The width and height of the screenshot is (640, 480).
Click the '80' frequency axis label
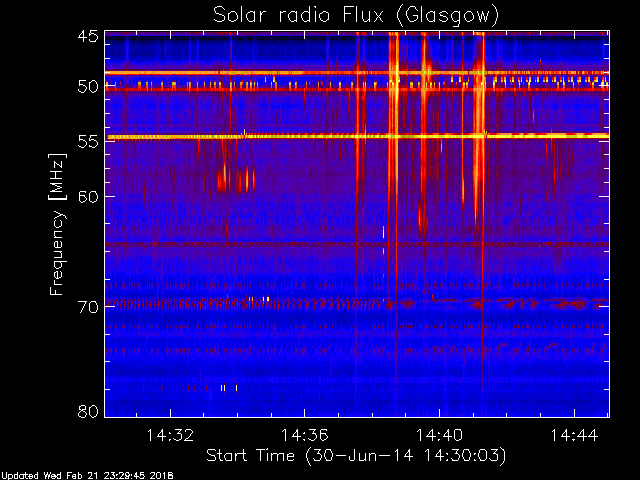88,411
